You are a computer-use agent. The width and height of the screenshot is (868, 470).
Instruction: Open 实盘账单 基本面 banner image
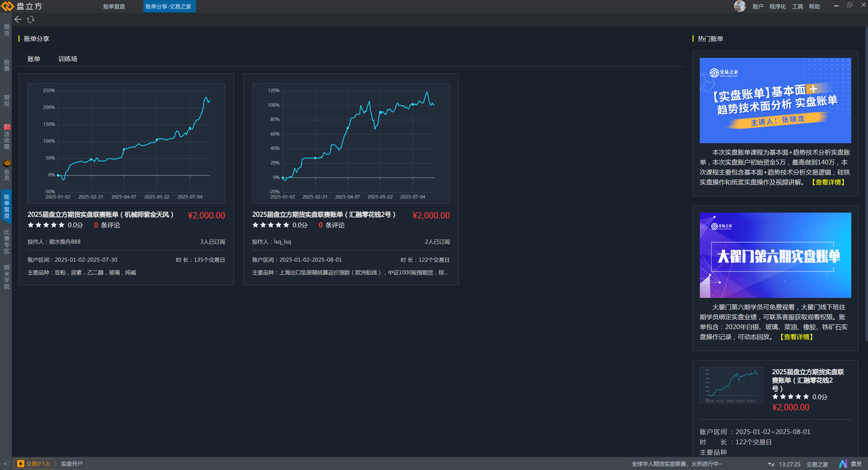775,100
